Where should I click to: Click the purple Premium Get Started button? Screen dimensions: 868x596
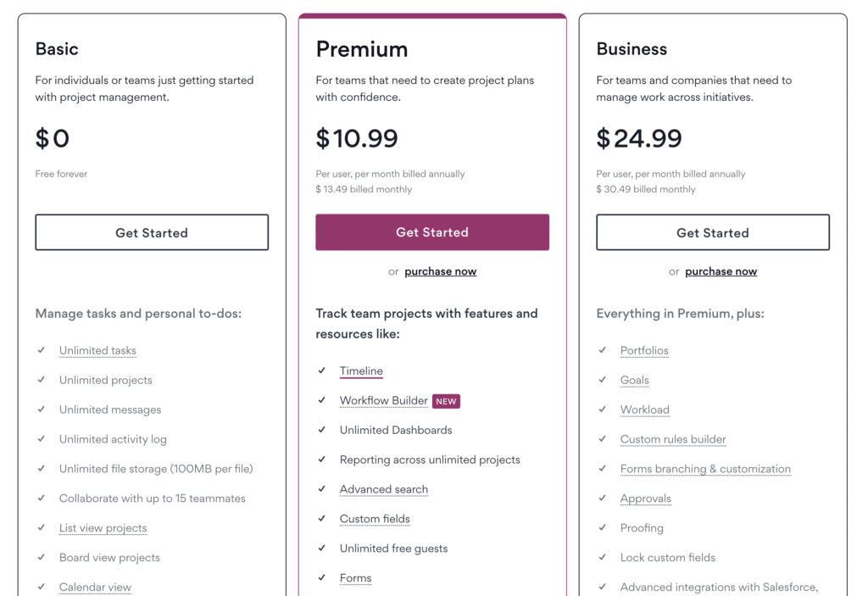[x=432, y=232]
